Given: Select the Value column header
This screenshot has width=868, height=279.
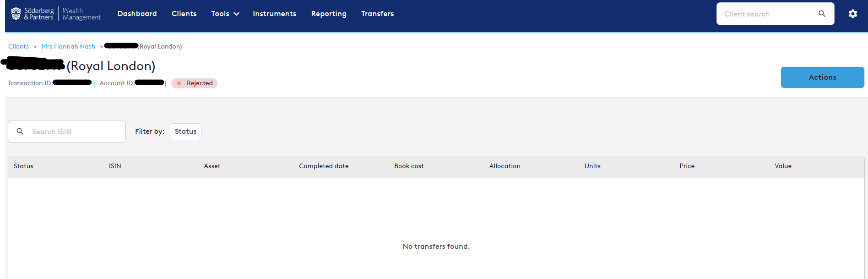Looking at the screenshot, I should (x=783, y=166).
